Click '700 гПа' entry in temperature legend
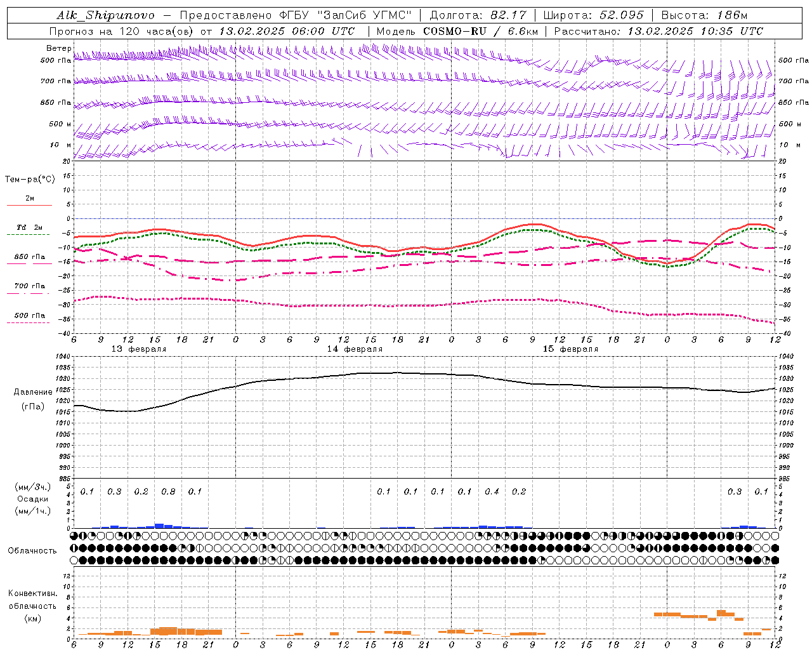This screenshot has height=650, width=812. pyautogui.click(x=30, y=286)
